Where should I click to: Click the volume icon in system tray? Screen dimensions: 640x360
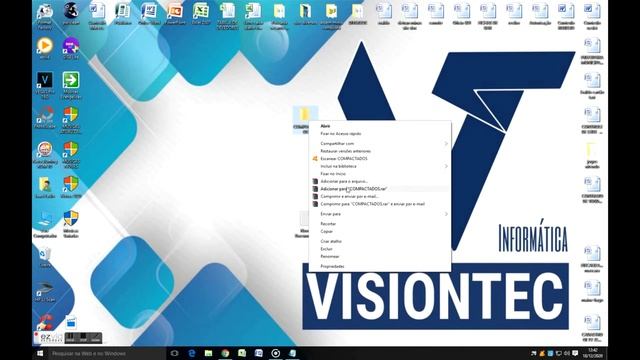pyautogui.click(x=567, y=353)
